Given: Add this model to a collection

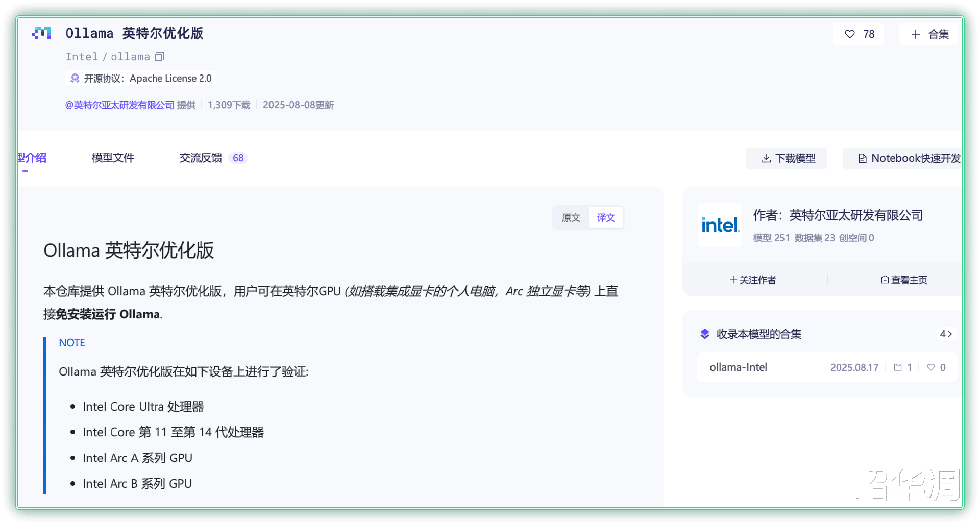Looking at the screenshot, I should pos(929,34).
